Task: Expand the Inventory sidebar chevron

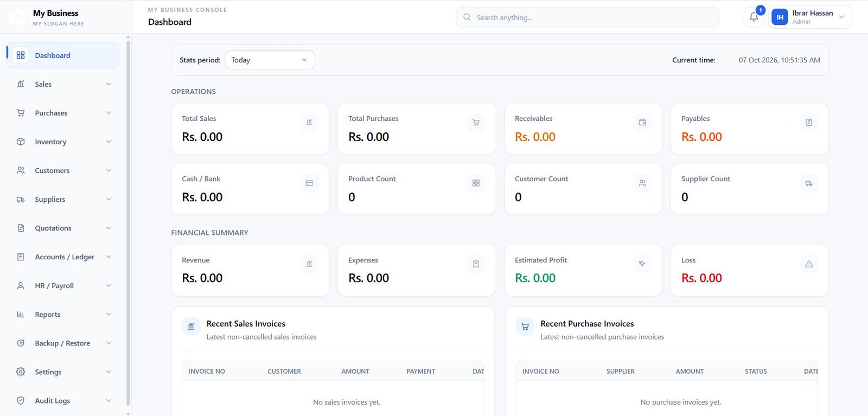Action: pos(108,142)
